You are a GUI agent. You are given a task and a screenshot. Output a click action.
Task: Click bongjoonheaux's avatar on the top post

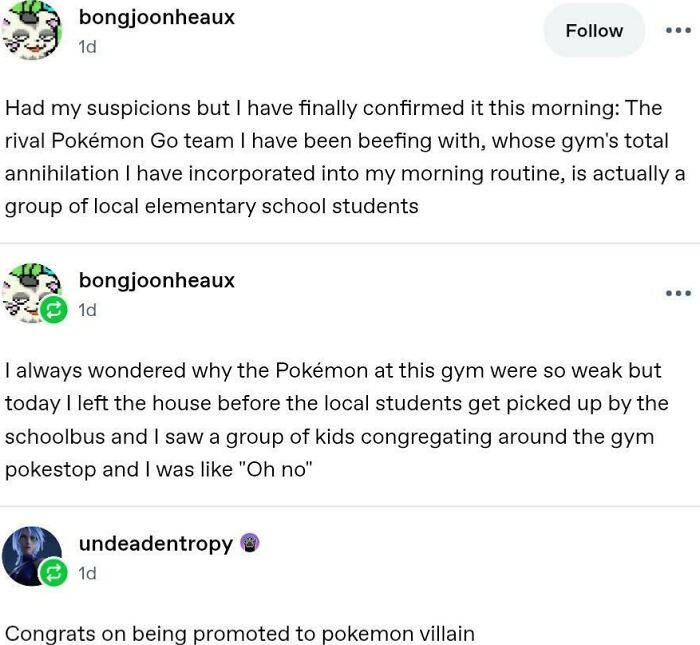click(x=33, y=30)
